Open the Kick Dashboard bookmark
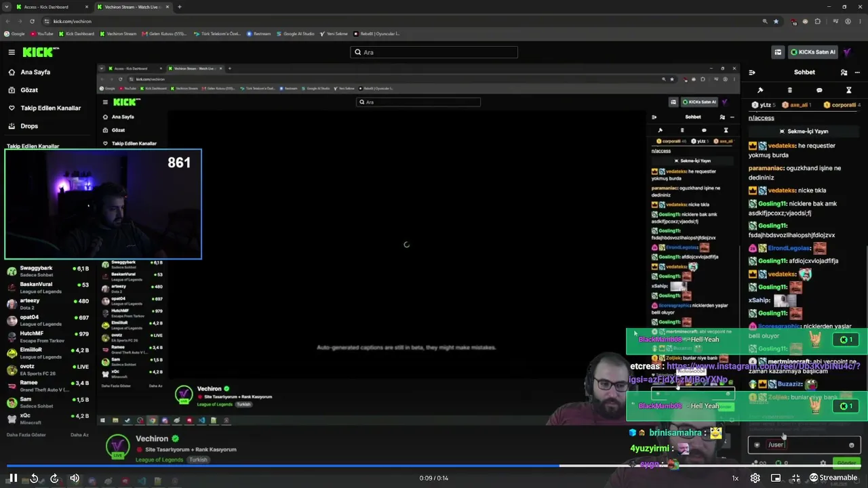The image size is (868, 488). (77, 33)
